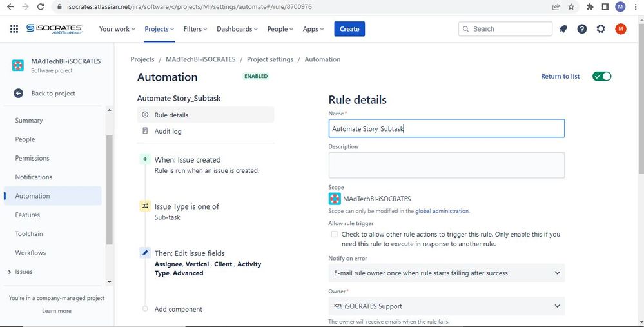
Task: Click the Project settings breadcrumb
Action: (x=270, y=59)
